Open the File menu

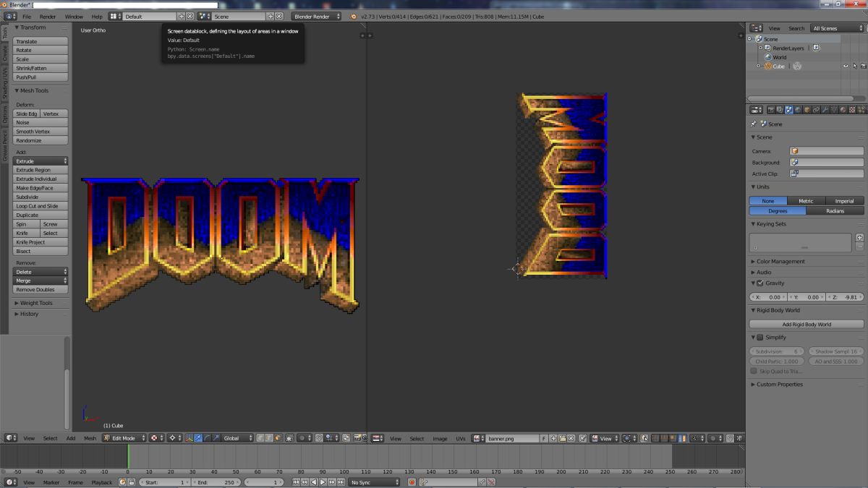[x=27, y=16]
